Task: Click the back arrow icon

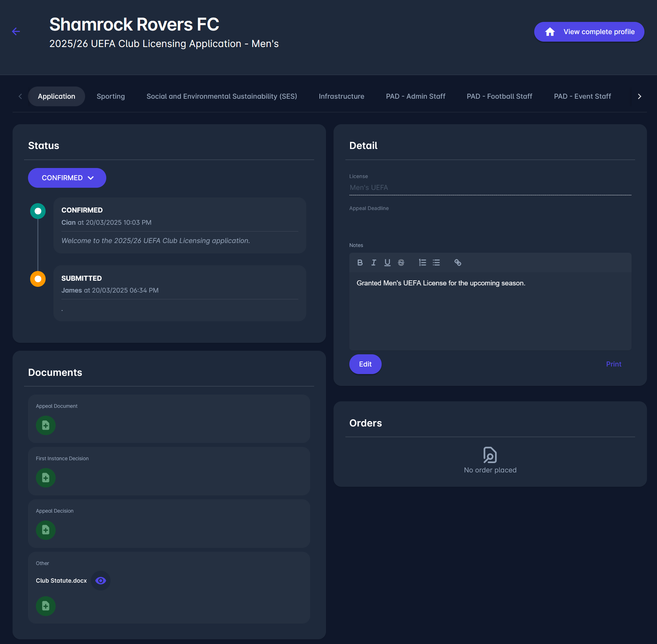Action: pyautogui.click(x=16, y=32)
